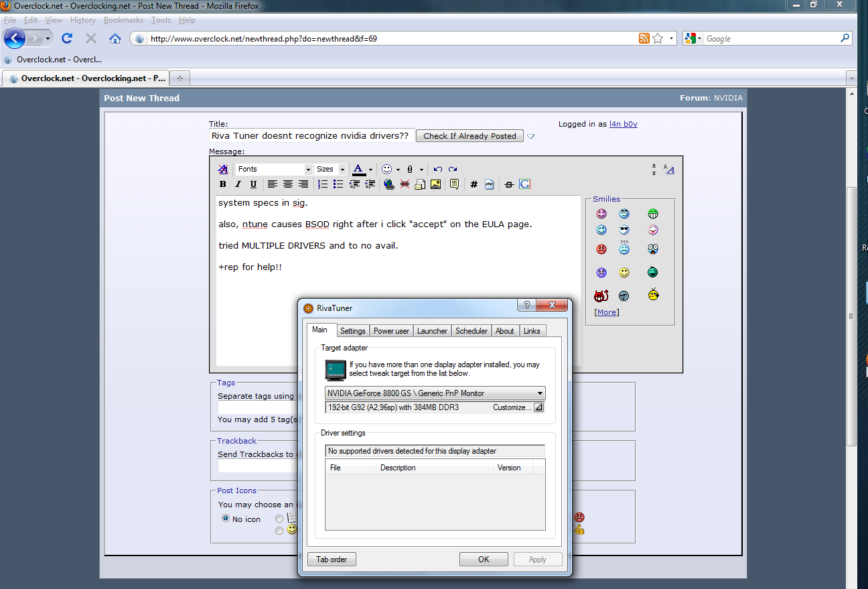Open the text color dropdown arrow
Viewport: 868px width, 589px height.
tap(370, 170)
